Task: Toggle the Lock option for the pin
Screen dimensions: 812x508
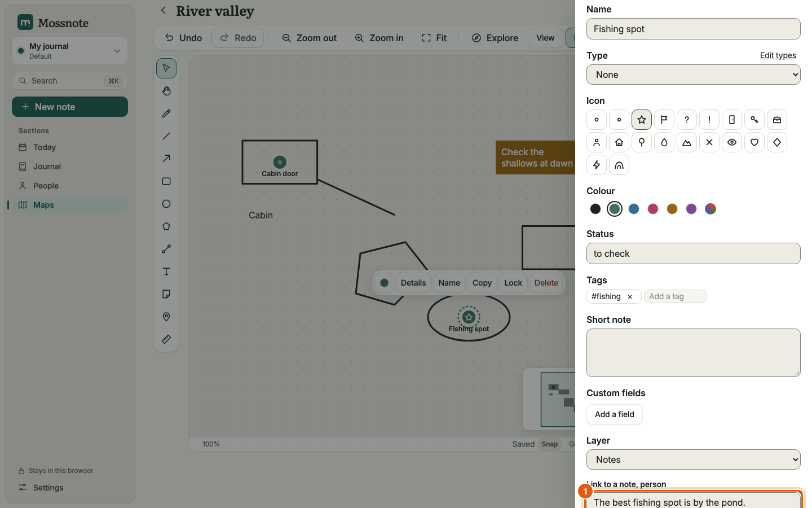Action: (513, 283)
